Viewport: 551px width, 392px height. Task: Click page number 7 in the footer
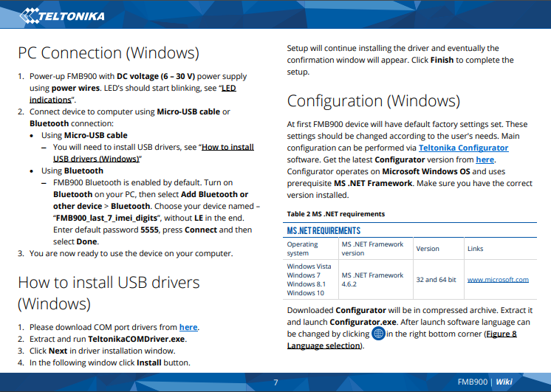pyautogui.click(x=275, y=382)
